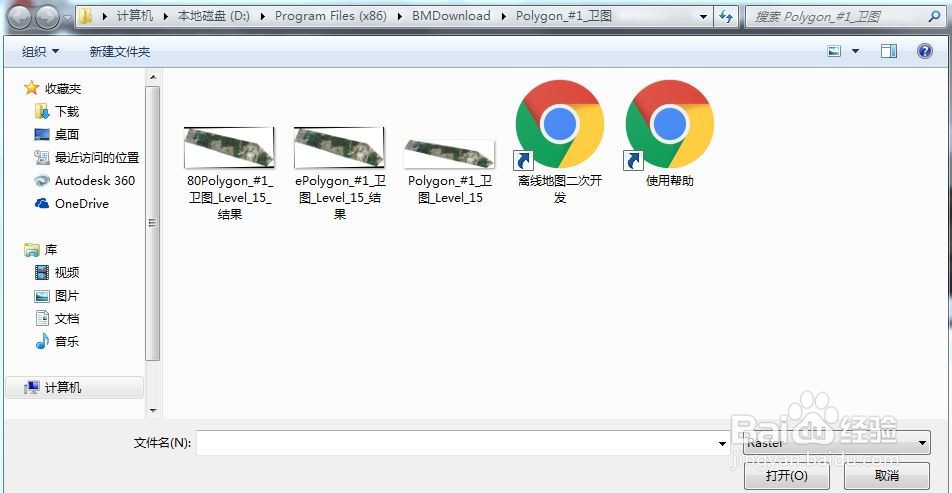Click the star icon beside 收藏夹
The image size is (952, 493).
click(31, 88)
